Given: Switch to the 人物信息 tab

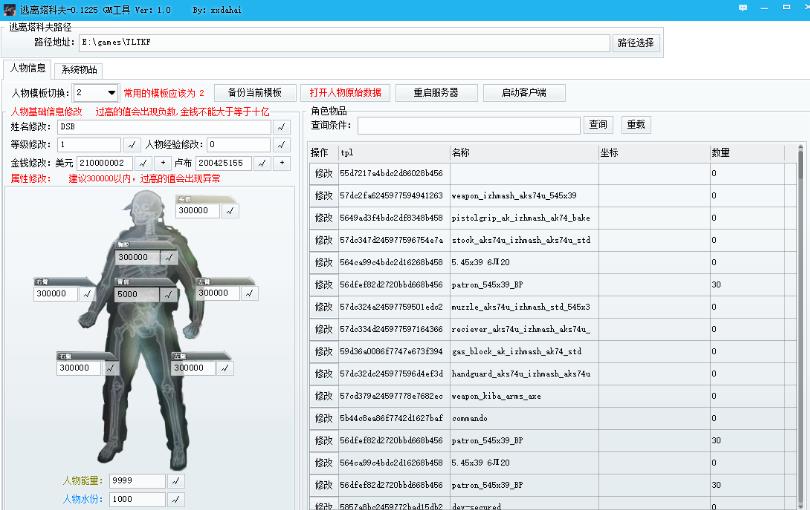Looking at the screenshot, I should point(28,68).
